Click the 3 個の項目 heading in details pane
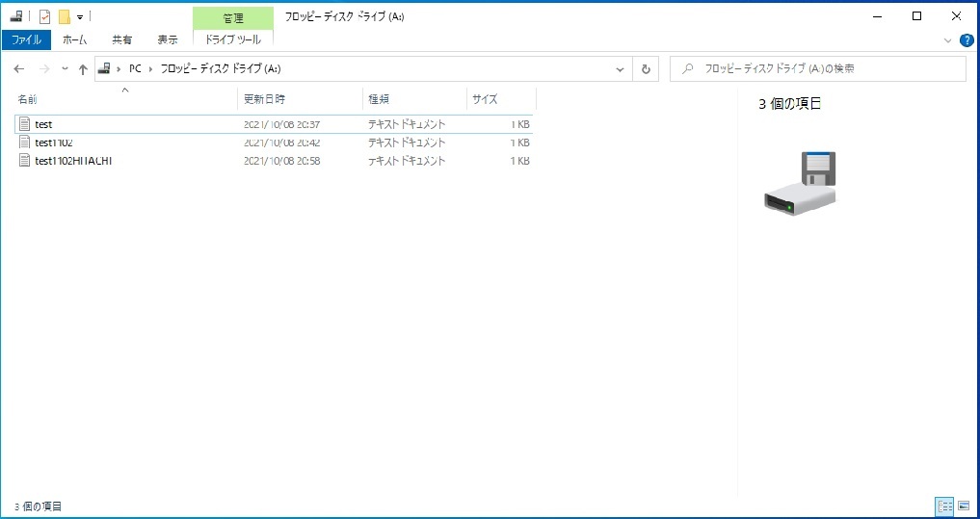Image resolution: width=980 pixels, height=519 pixels. 789,104
